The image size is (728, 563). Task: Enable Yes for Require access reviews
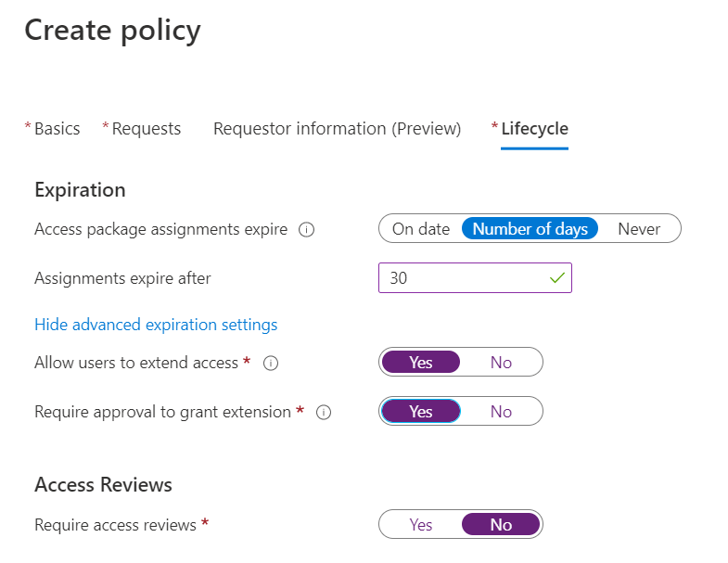click(420, 525)
